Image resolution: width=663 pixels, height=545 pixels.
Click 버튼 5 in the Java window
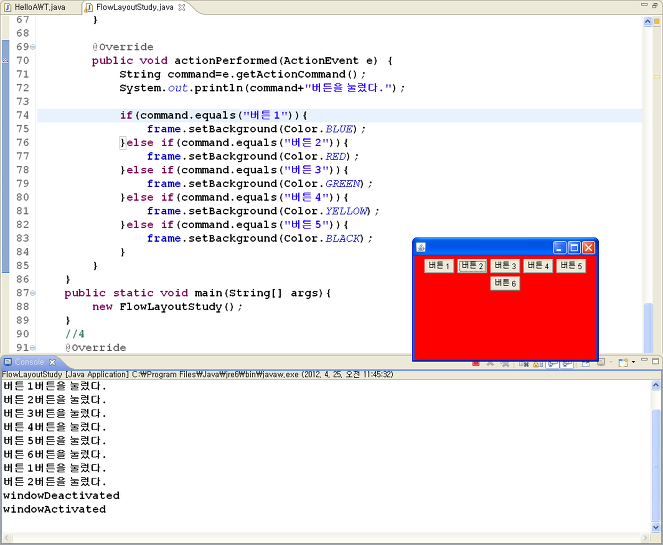[x=571, y=266]
